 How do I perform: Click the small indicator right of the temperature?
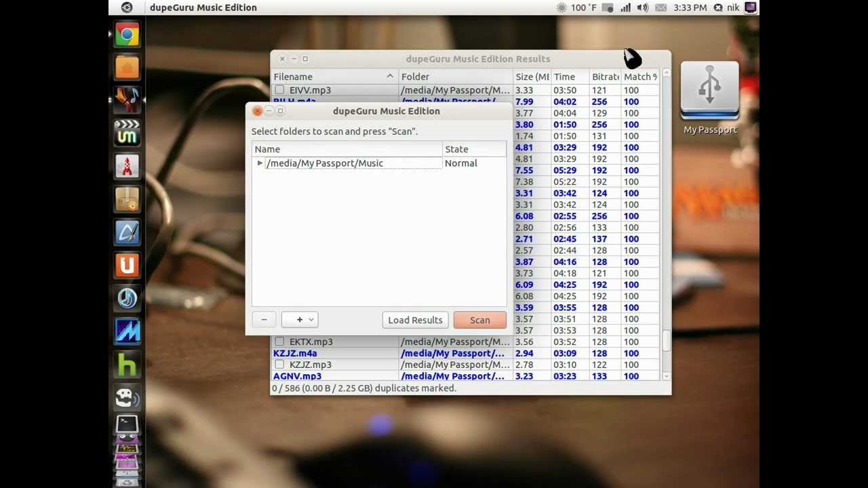[608, 7]
